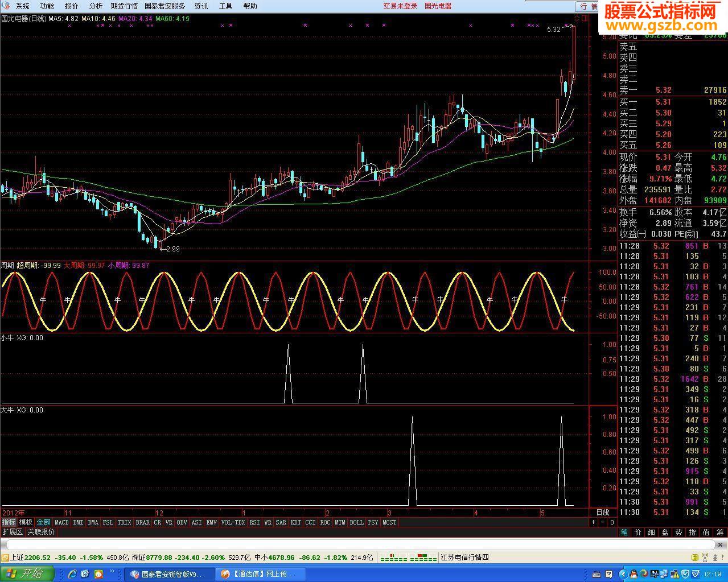Click the zoom-out minus chart button
The image size is (728, 582).
pos(602,522)
